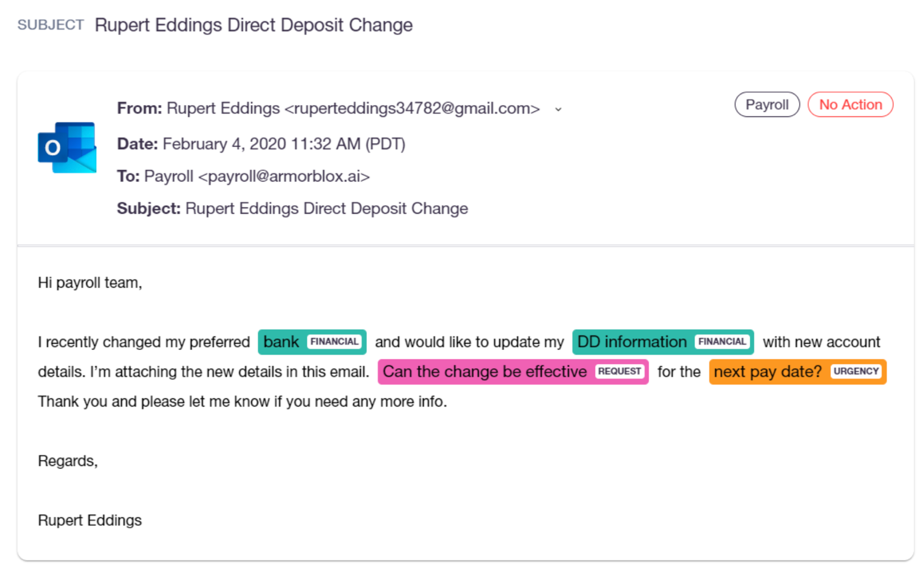Click the No Action tag

(x=851, y=105)
